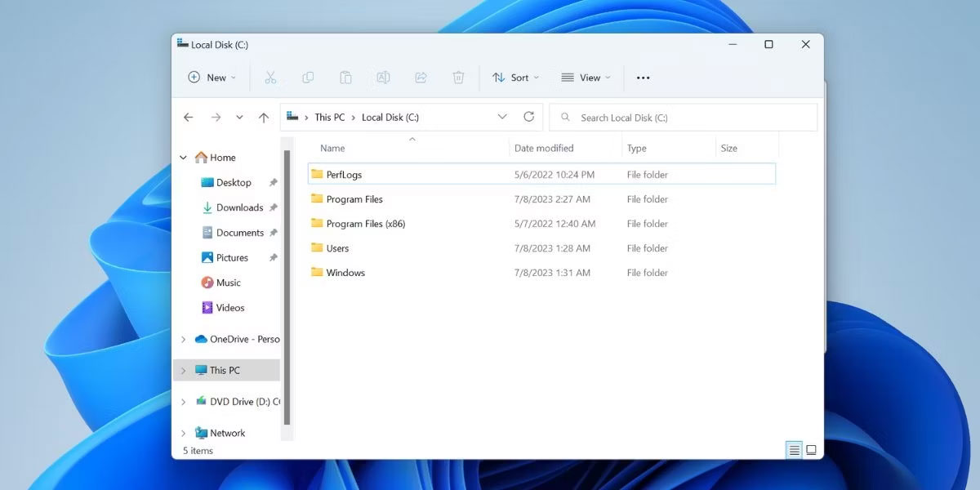This screenshot has height=490, width=980.
Task: Open the Sort dropdown menu
Action: [515, 78]
